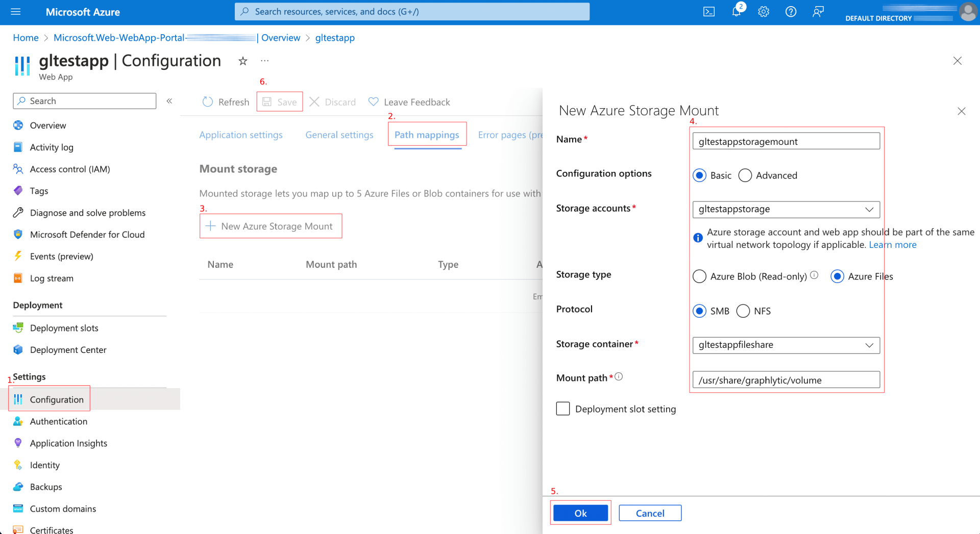Image resolution: width=980 pixels, height=534 pixels.
Task: Collapse the left sidebar menu
Action: point(169,101)
